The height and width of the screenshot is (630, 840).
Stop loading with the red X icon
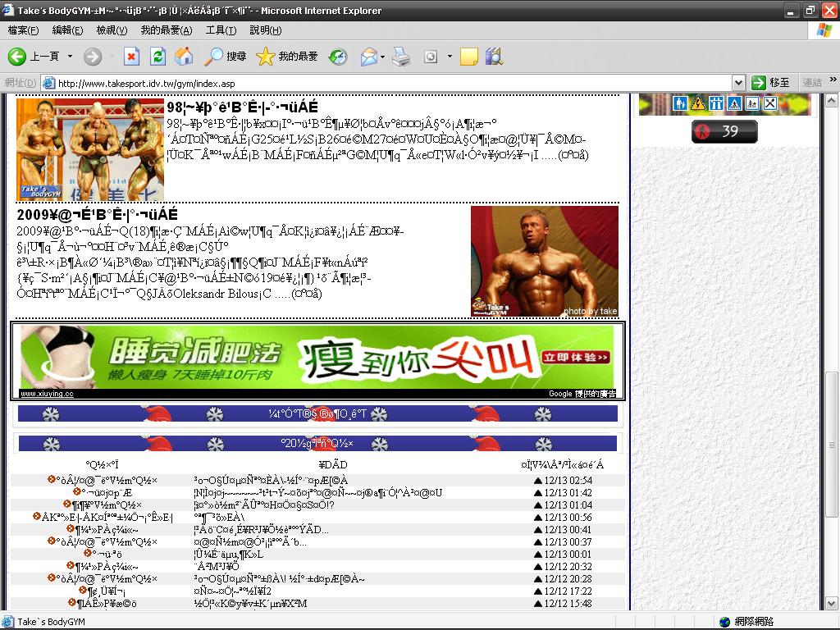(x=131, y=57)
